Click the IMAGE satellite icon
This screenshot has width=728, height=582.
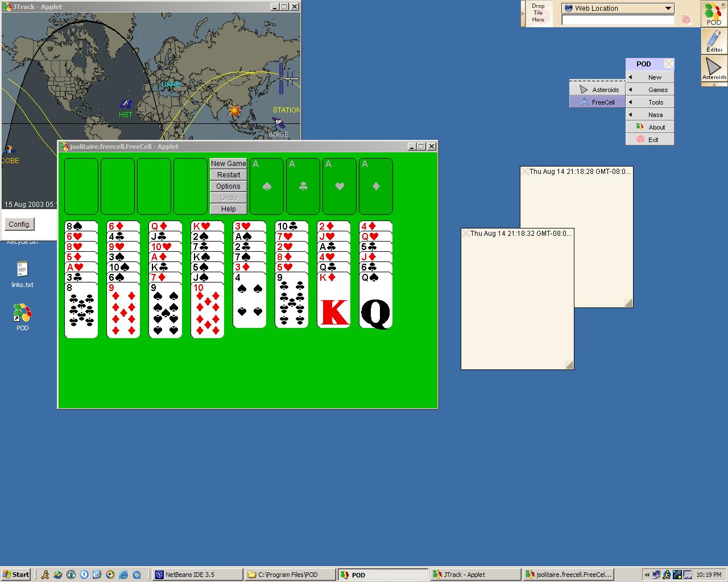coord(278,123)
